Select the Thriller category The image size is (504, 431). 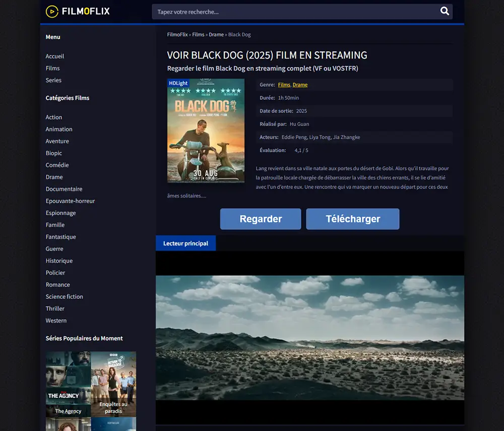[x=55, y=309]
